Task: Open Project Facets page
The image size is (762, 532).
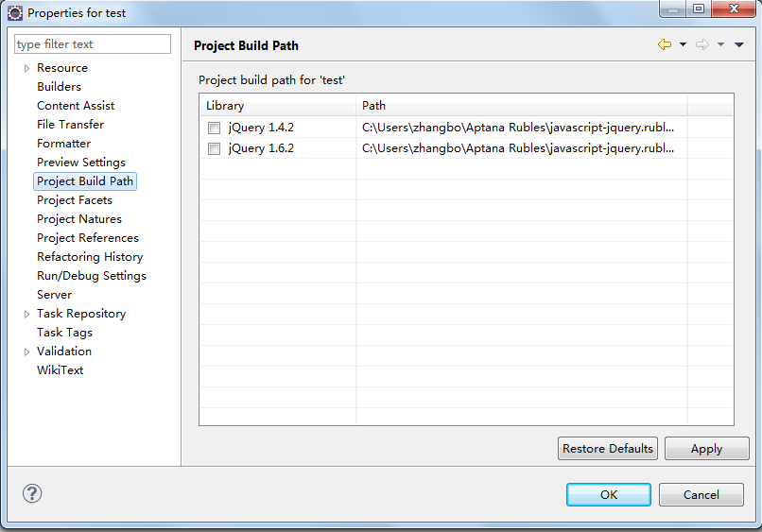Action: 75,200
